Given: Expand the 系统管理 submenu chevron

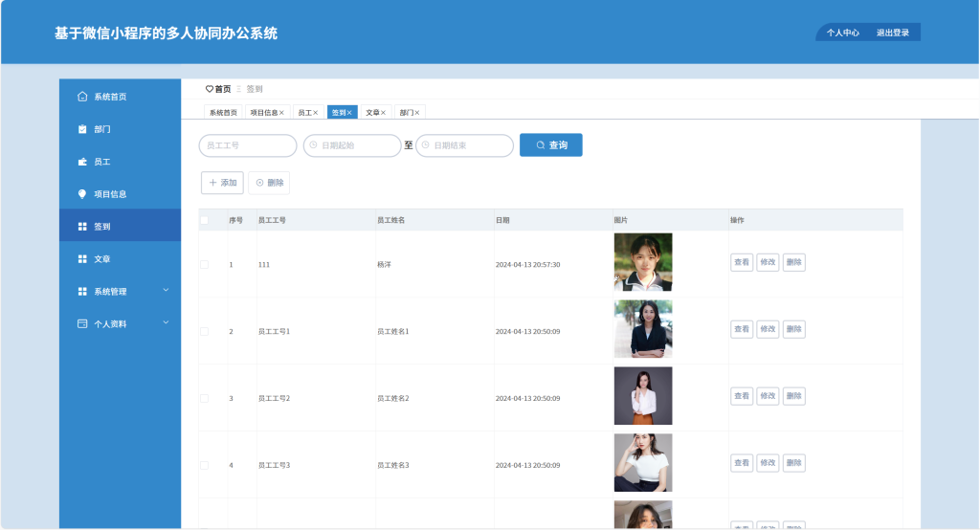Looking at the screenshot, I should tap(166, 290).
